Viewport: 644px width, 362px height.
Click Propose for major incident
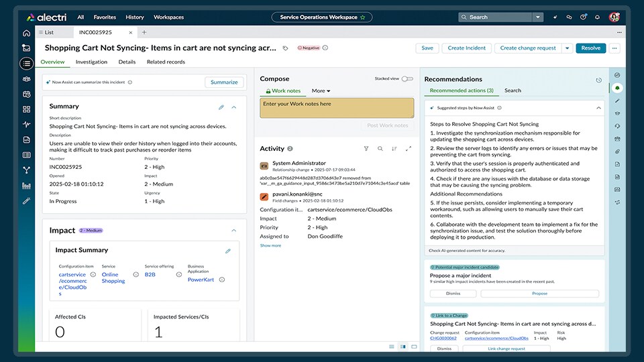pos(539,294)
